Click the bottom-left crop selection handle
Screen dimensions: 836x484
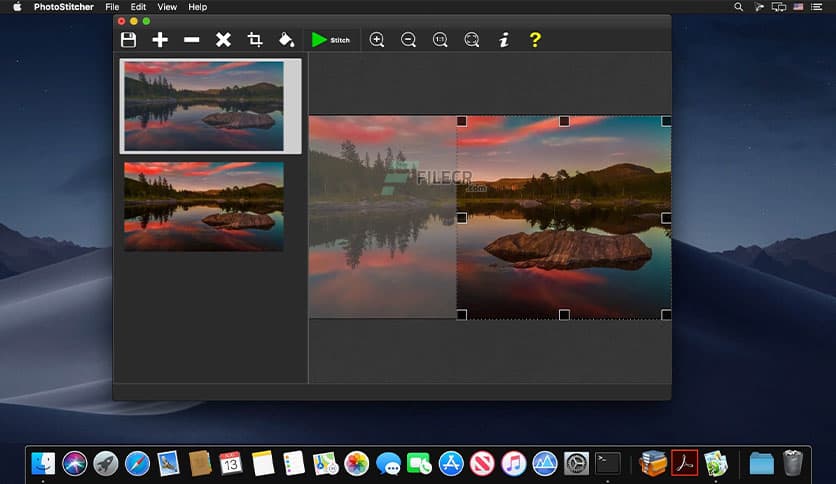coord(462,314)
